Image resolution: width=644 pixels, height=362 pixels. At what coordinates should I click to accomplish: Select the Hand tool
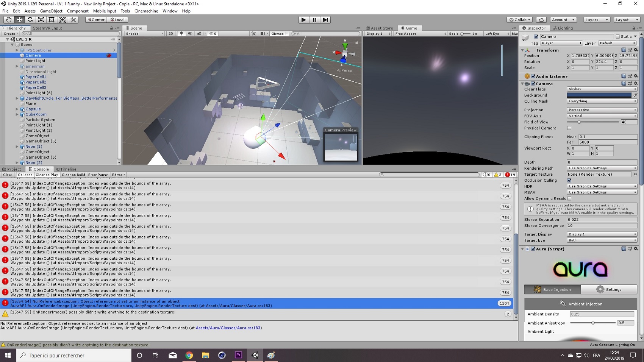(8, 20)
